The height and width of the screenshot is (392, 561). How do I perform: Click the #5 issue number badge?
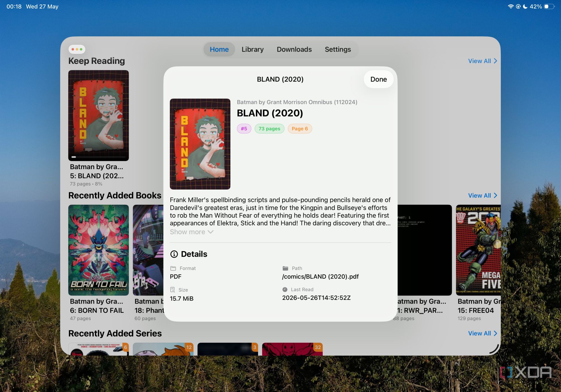(x=244, y=129)
